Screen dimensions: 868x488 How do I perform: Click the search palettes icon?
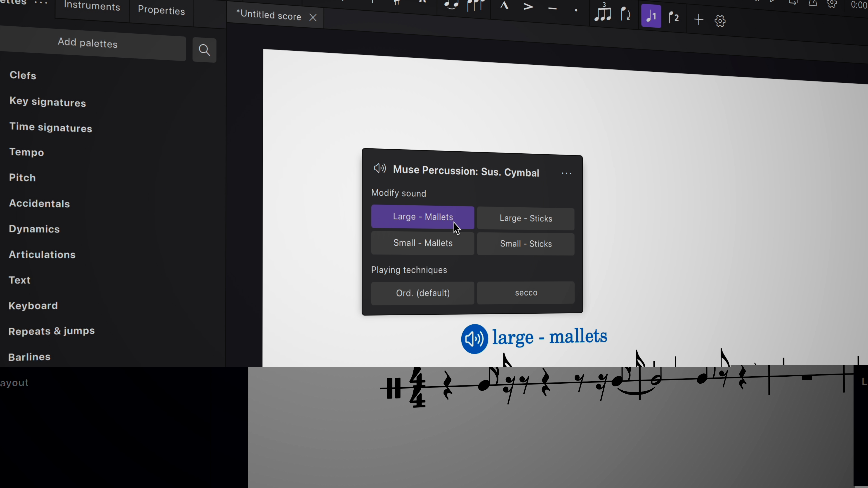tap(205, 49)
